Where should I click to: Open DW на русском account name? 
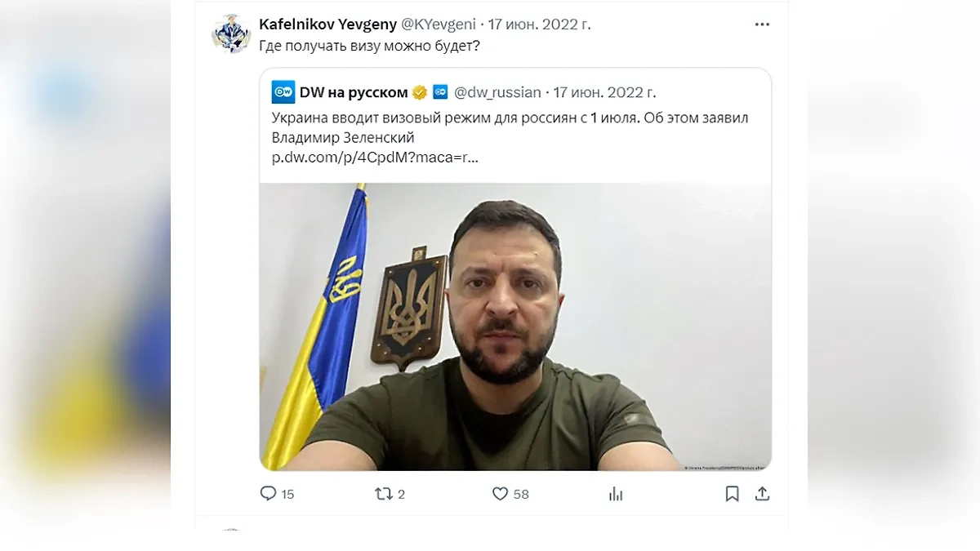coord(354,92)
